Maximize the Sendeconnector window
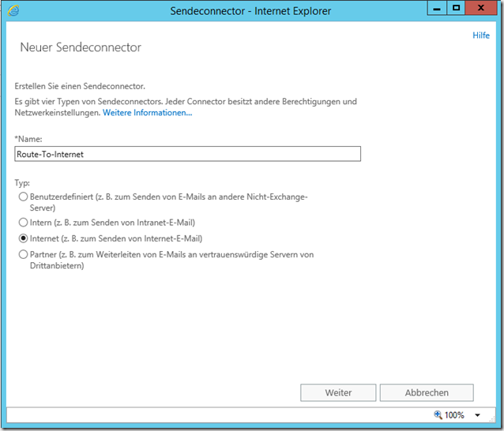Screen dimensions: 504x431 pyautogui.click(x=456, y=9)
